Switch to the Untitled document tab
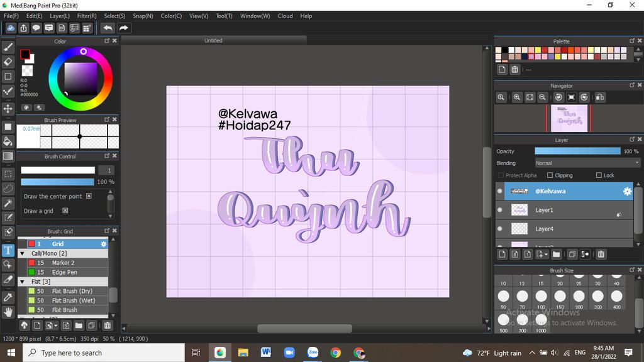Image resolution: width=644 pixels, height=362 pixels. 214,40
